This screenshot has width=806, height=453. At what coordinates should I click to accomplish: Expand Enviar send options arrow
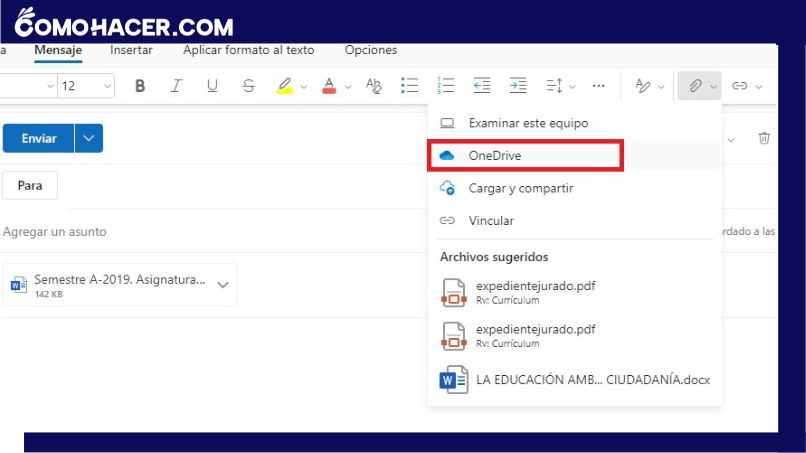(88, 138)
